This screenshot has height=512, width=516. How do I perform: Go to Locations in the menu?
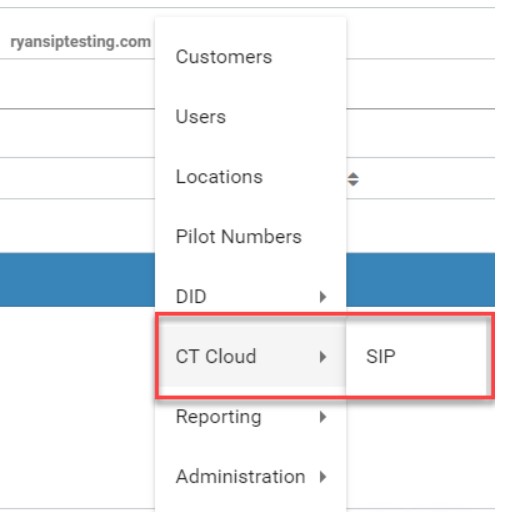click(x=219, y=177)
